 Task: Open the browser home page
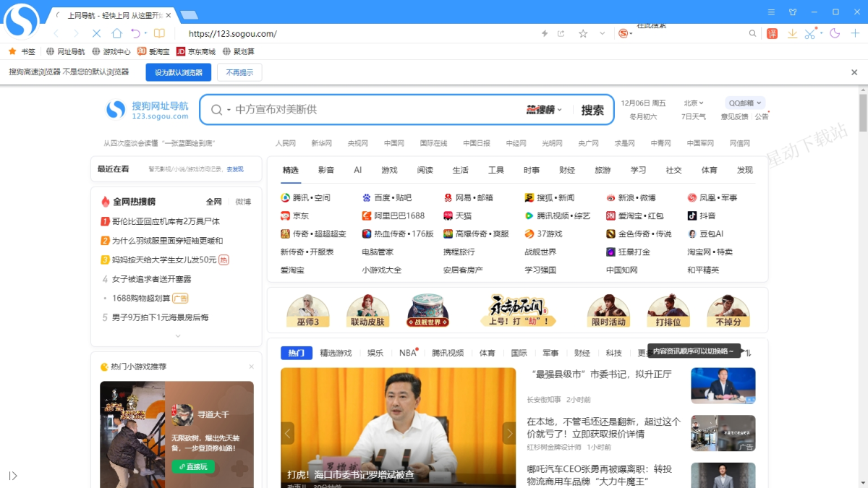click(x=116, y=33)
